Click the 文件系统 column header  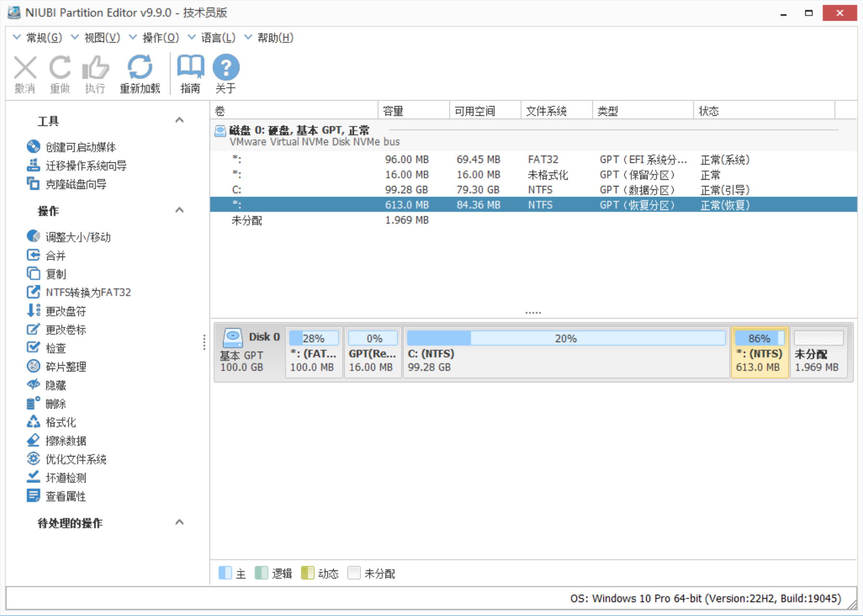click(557, 111)
